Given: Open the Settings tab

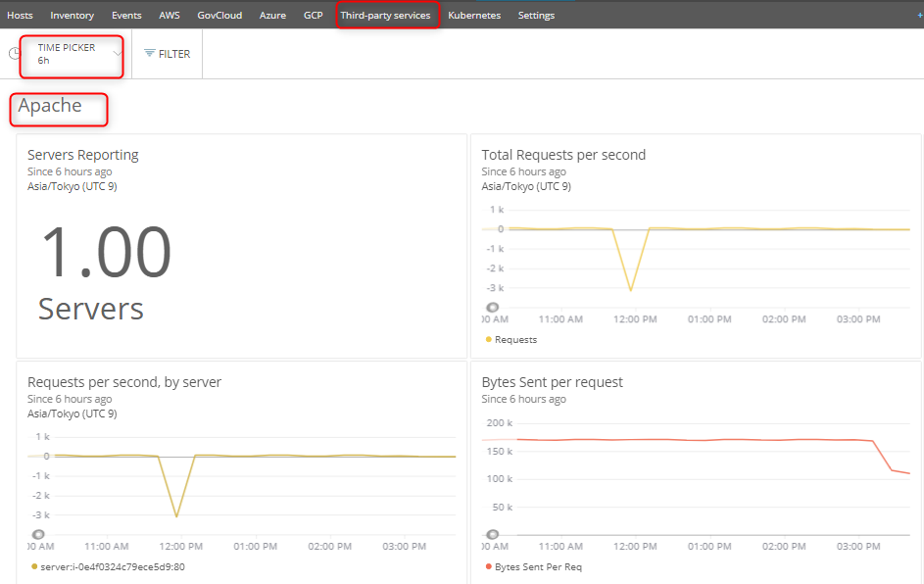Looking at the screenshot, I should pyautogui.click(x=536, y=16).
